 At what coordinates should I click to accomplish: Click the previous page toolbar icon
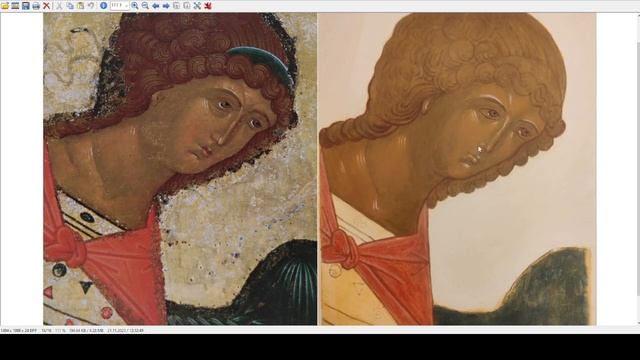tap(176, 6)
